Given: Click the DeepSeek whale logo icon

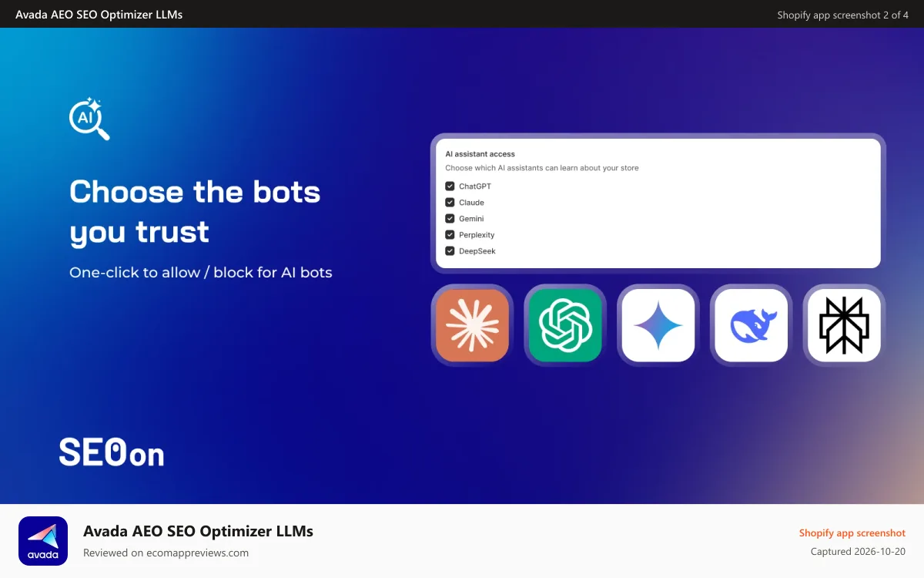Looking at the screenshot, I should 751,325.
